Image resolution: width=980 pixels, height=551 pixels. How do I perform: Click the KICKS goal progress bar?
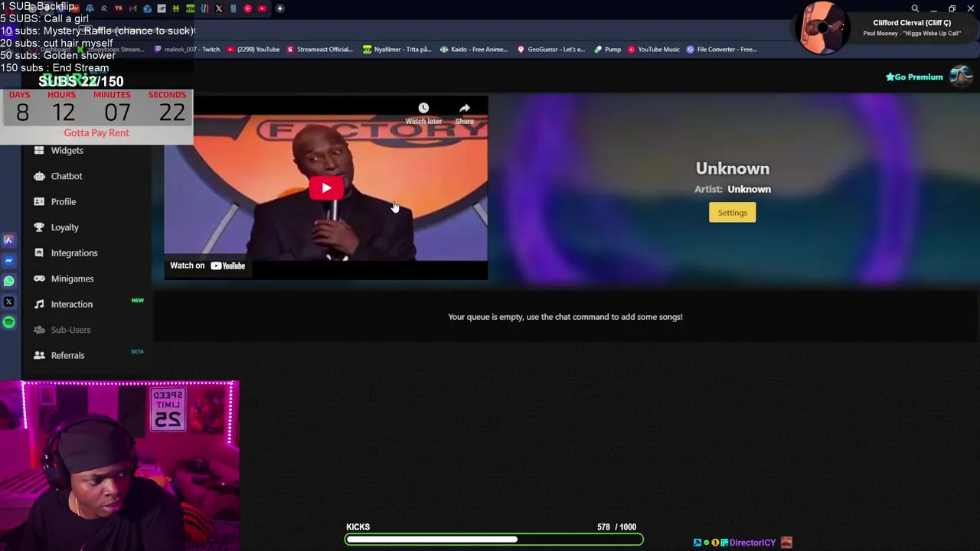(494, 540)
